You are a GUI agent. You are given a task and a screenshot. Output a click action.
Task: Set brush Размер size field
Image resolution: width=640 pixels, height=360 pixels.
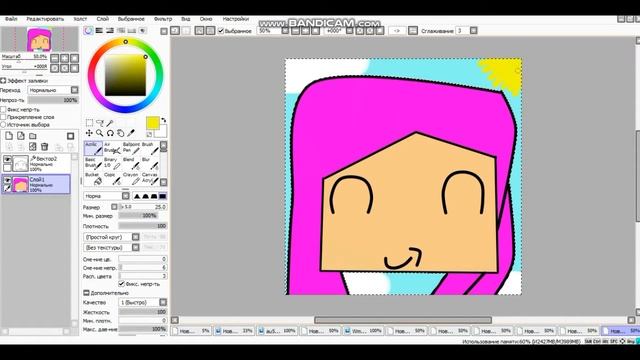coord(142,207)
